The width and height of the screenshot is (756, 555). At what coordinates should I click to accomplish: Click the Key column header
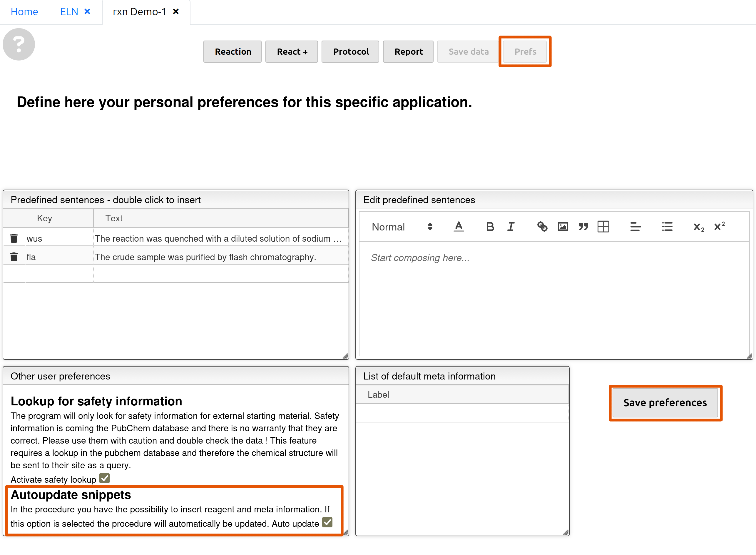59,218
